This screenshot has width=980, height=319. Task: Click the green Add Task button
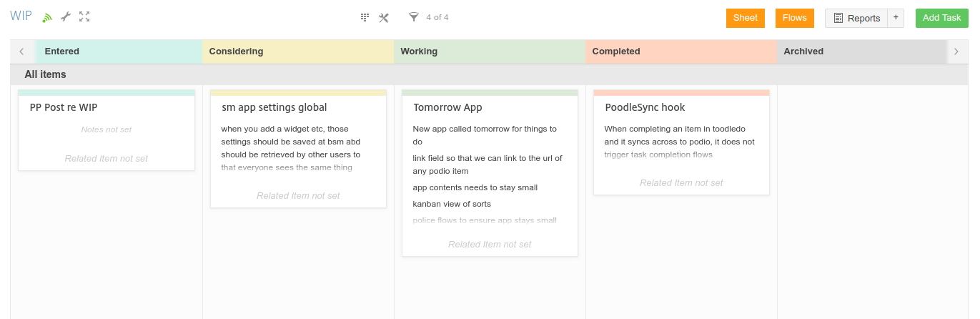942,18
